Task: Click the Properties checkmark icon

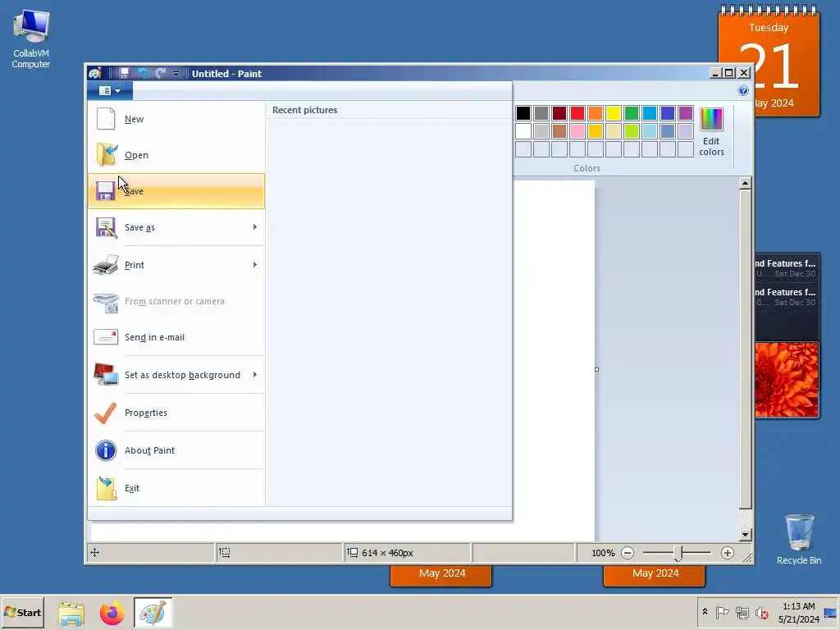Action: [x=105, y=413]
